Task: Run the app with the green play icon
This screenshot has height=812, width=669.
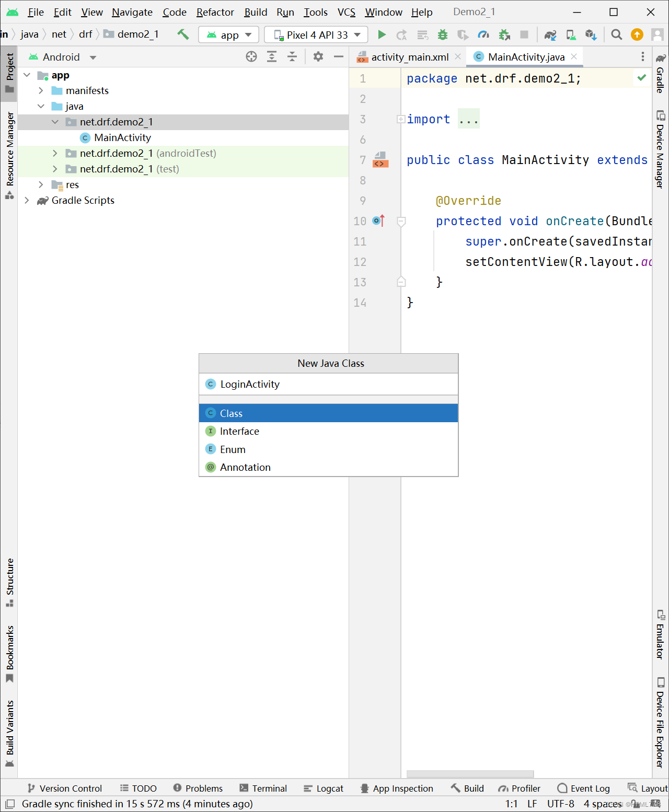Action: point(382,34)
